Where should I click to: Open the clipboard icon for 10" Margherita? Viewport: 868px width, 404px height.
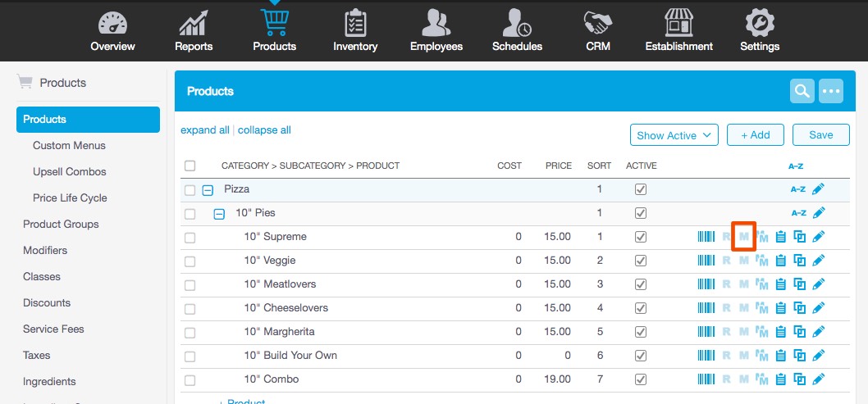click(781, 332)
